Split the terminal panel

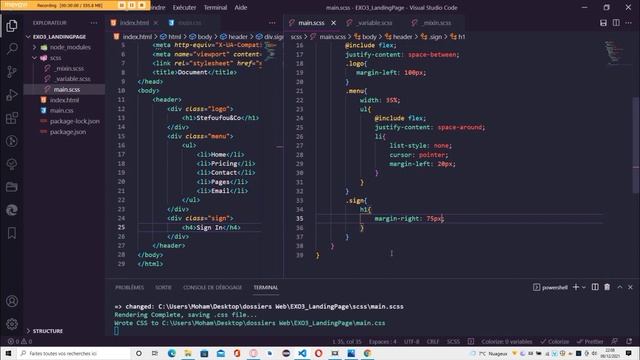[595, 287]
